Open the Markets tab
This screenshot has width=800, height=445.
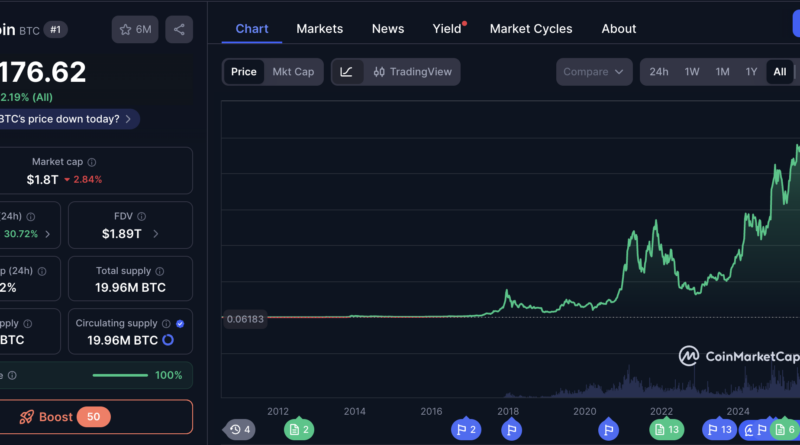(x=320, y=29)
